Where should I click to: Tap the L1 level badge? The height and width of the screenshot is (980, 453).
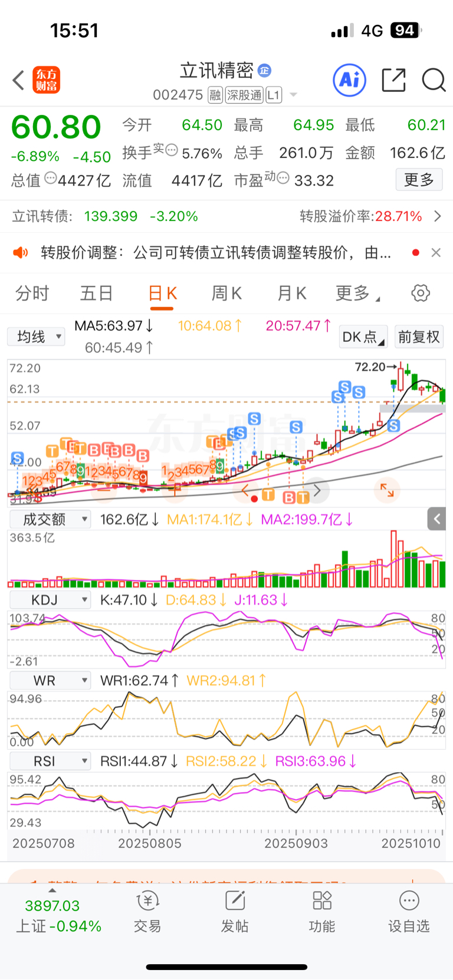pyautogui.click(x=273, y=95)
